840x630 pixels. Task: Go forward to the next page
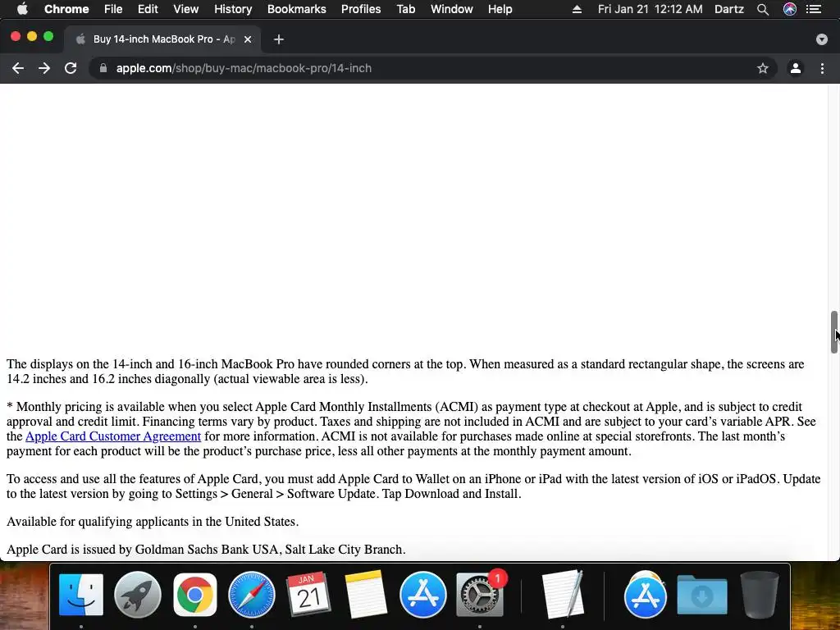coord(44,68)
